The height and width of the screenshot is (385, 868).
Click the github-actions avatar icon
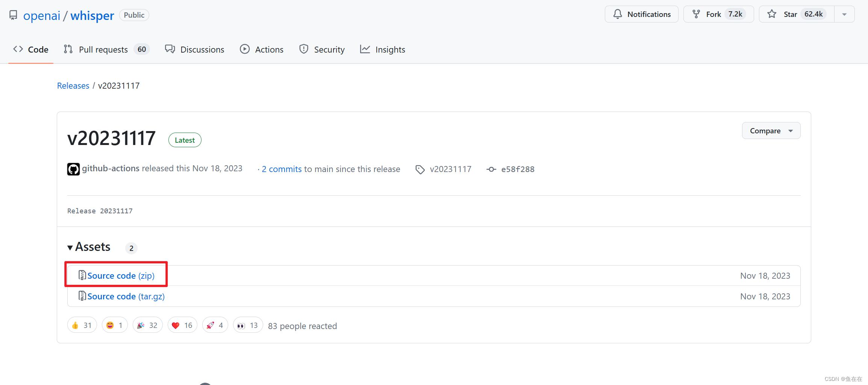click(73, 169)
